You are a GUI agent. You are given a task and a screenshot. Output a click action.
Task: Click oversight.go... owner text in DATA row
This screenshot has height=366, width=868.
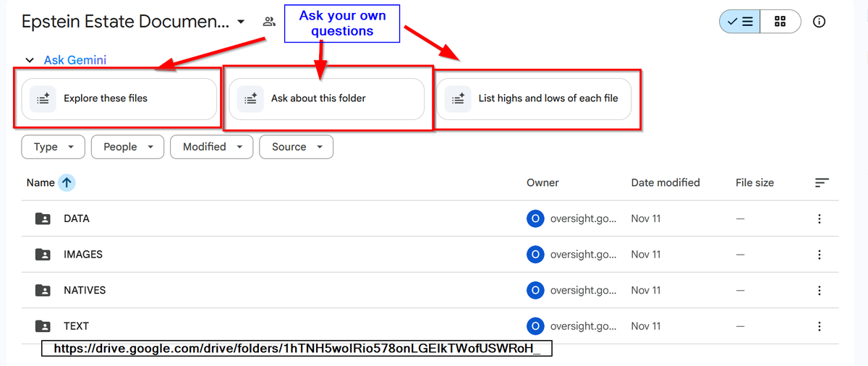(x=583, y=218)
